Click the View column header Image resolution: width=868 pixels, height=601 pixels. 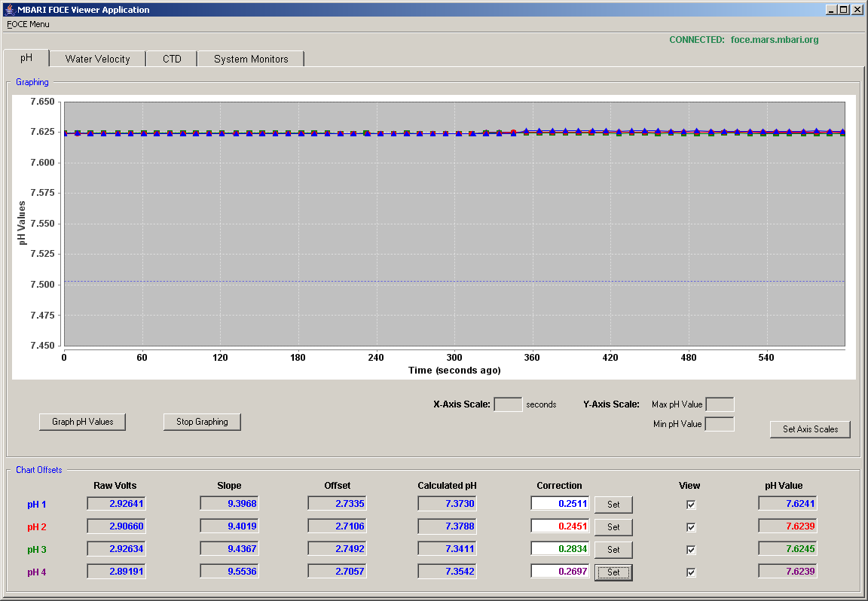(689, 485)
